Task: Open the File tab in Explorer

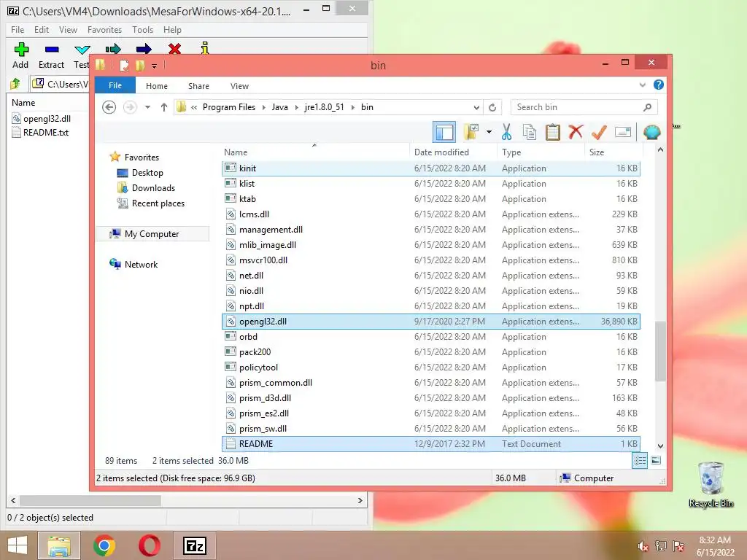Action: click(115, 85)
